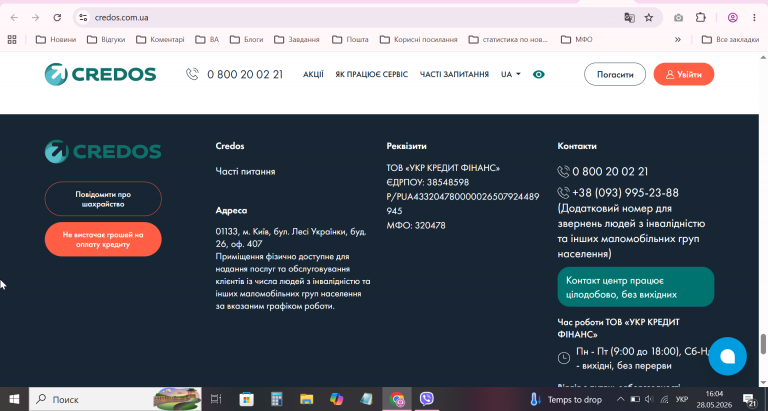Open the Корисні посилання bookmarks folder

(x=418, y=39)
